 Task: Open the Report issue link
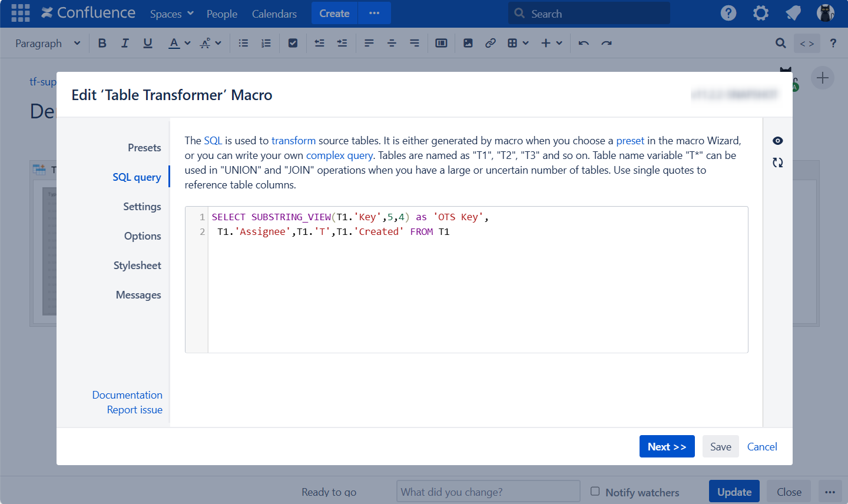(x=135, y=410)
